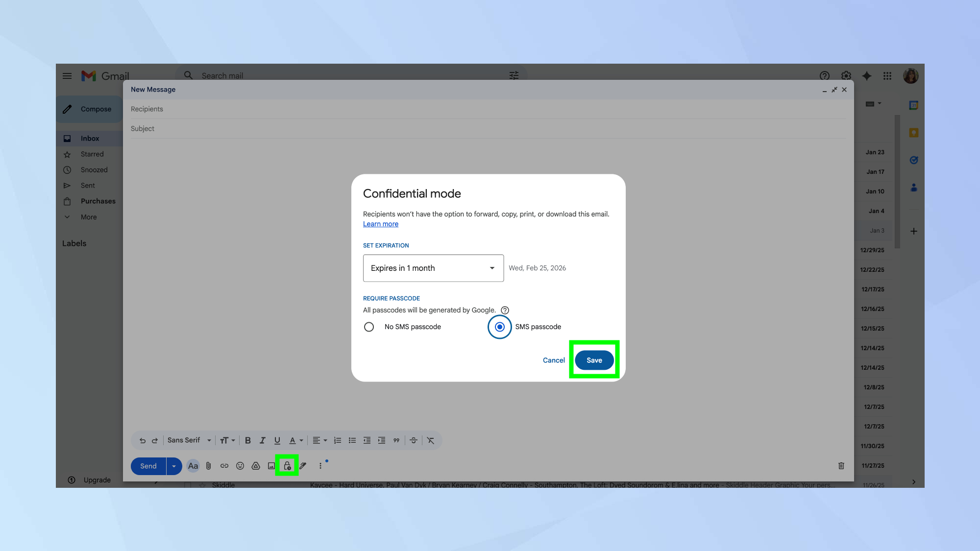Save the confidential mode settings
980x551 pixels.
point(593,360)
